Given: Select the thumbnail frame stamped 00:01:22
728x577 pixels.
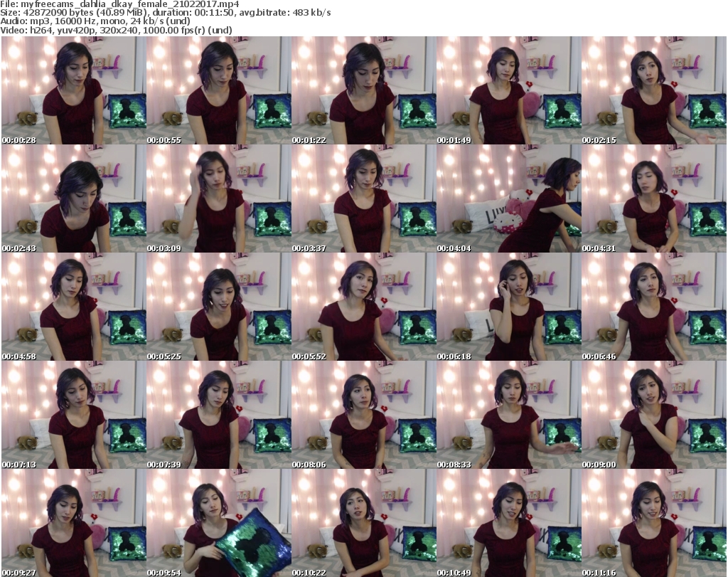Looking at the screenshot, I should click(363, 90).
